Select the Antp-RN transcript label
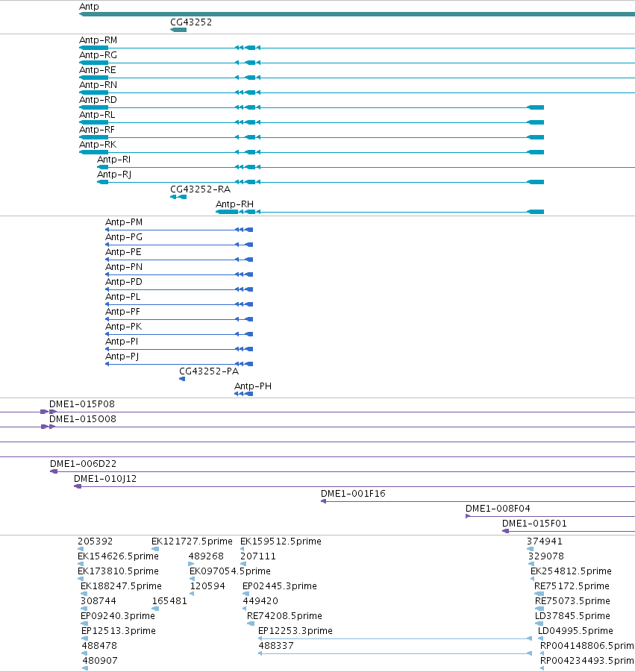The width and height of the screenshot is (635, 672). [98, 85]
